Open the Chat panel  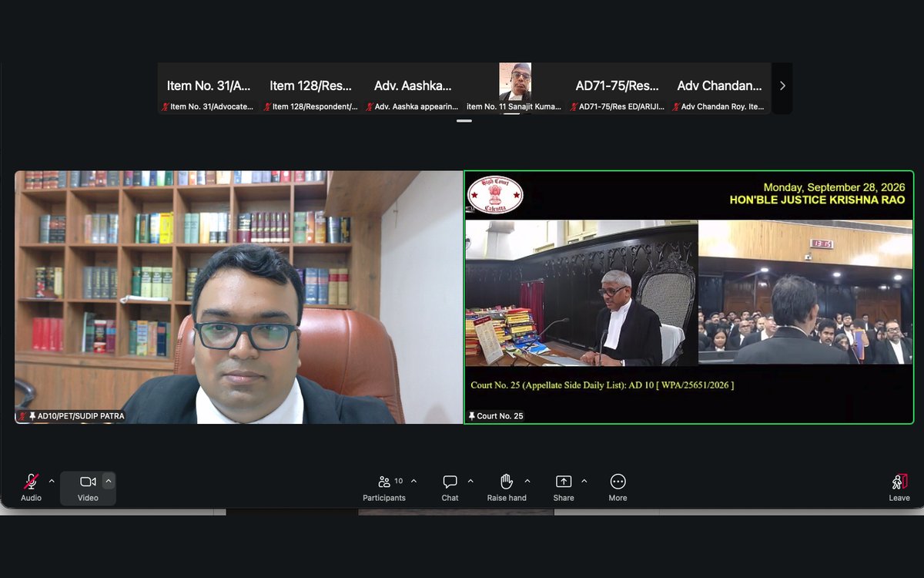tap(450, 488)
